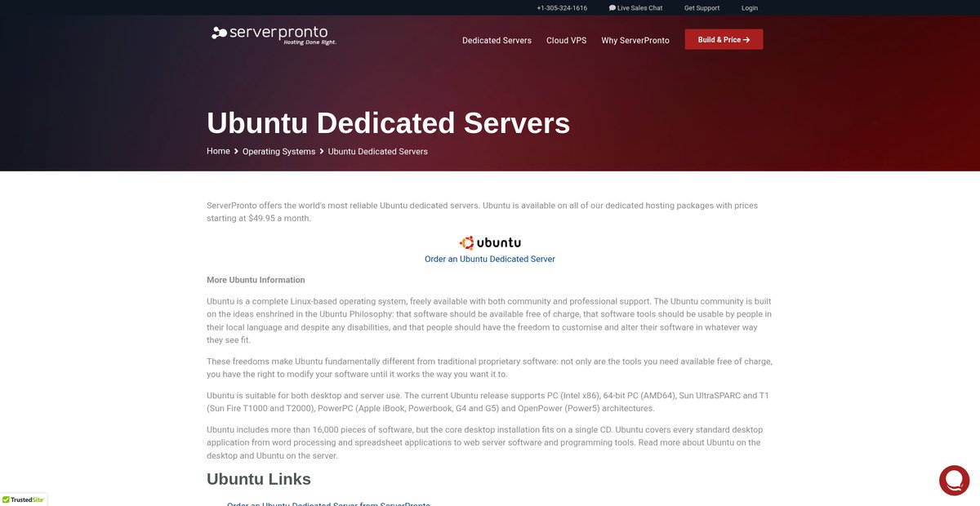Click the paragraph starting 'Ubuntu is suitable for both'
Viewport: 980px width, 506px height.
pyautogui.click(x=488, y=402)
